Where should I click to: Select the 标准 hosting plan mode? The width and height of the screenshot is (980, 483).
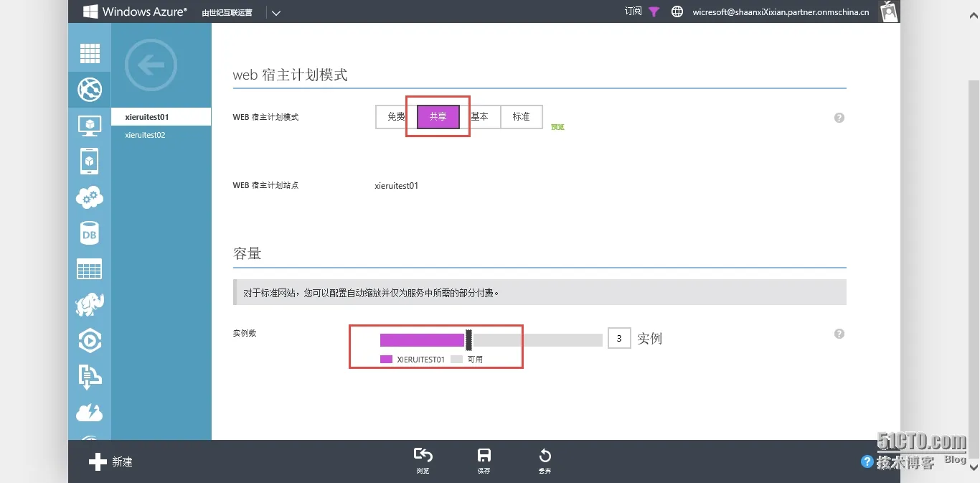[522, 116]
